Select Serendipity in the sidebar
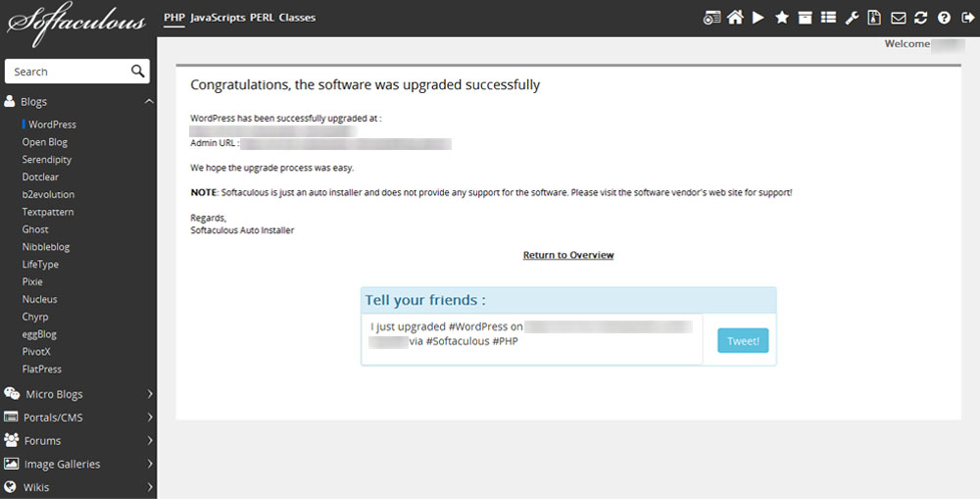The height and width of the screenshot is (499, 980). tap(47, 160)
